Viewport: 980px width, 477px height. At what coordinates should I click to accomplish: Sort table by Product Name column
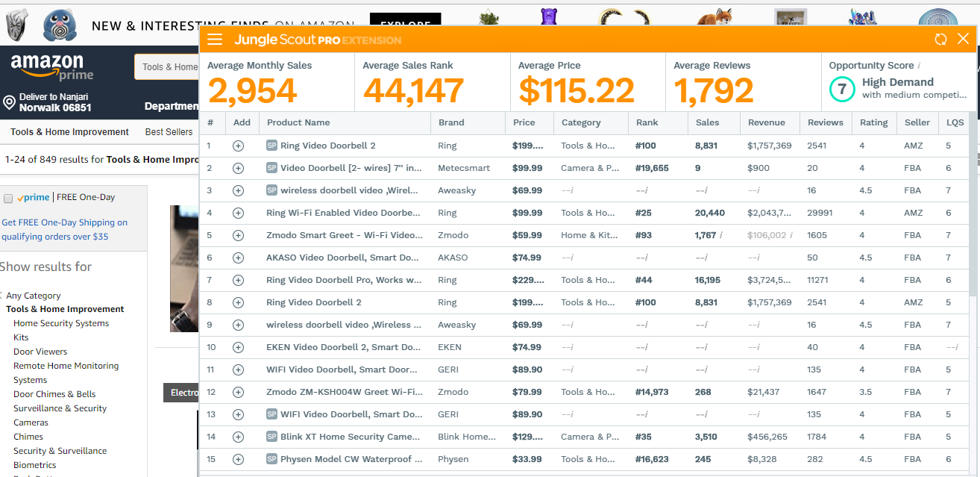point(298,122)
